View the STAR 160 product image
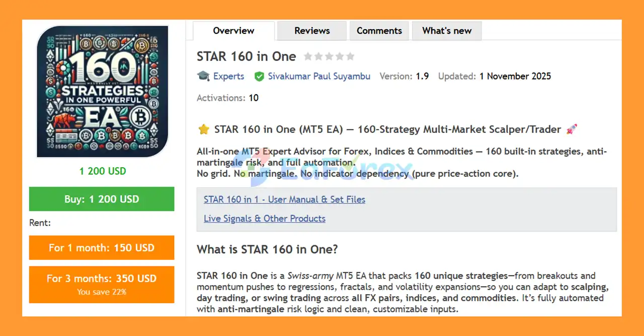Screen dimensions: 644x336 102,92
